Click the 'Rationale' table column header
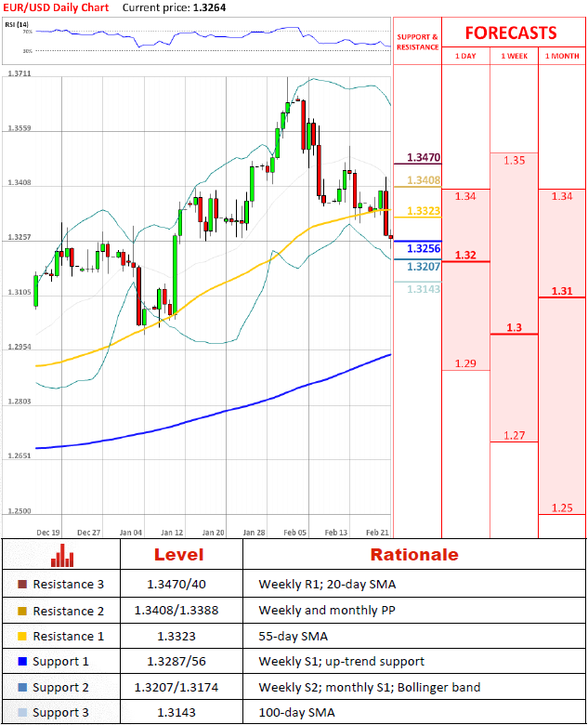The image size is (588, 725). (x=414, y=554)
